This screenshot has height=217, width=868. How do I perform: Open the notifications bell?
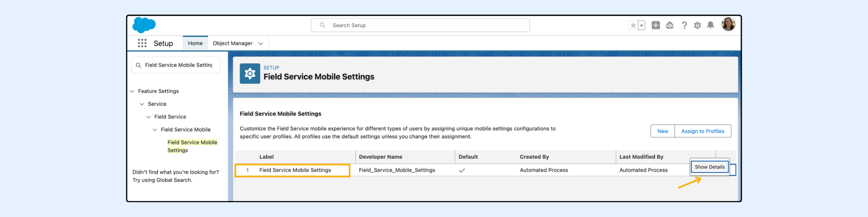pos(710,25)
